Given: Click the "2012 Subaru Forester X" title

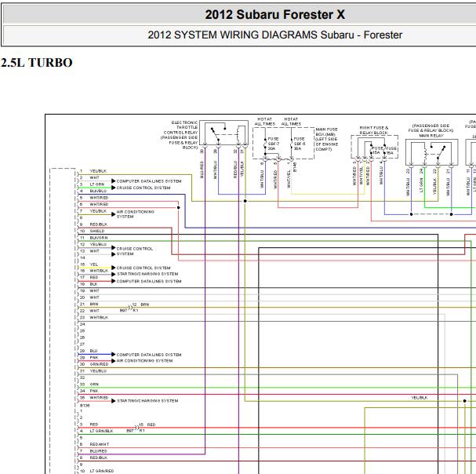Looking at the screenshot, I should (x=274, y=15).
